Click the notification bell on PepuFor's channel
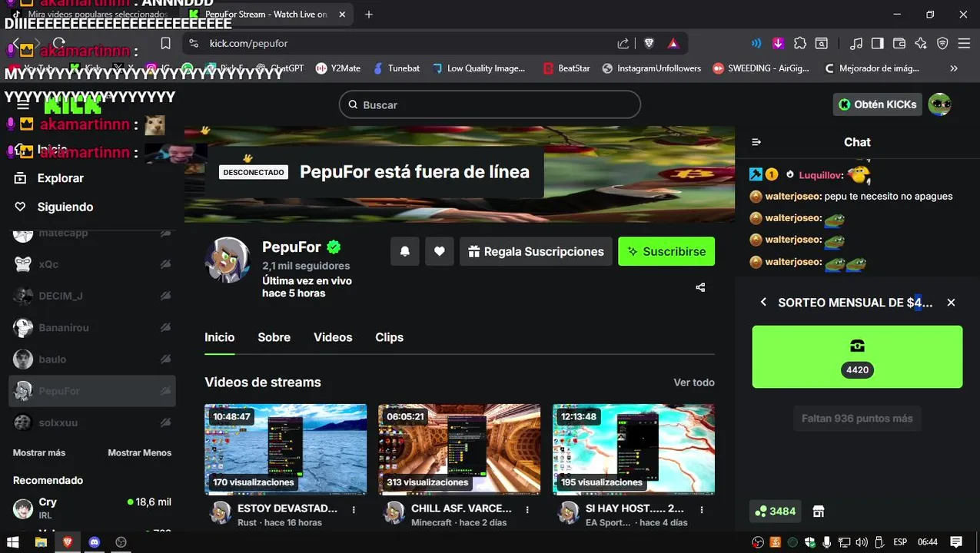This screenshot has height=553, width=980. (x=405, y=251)
